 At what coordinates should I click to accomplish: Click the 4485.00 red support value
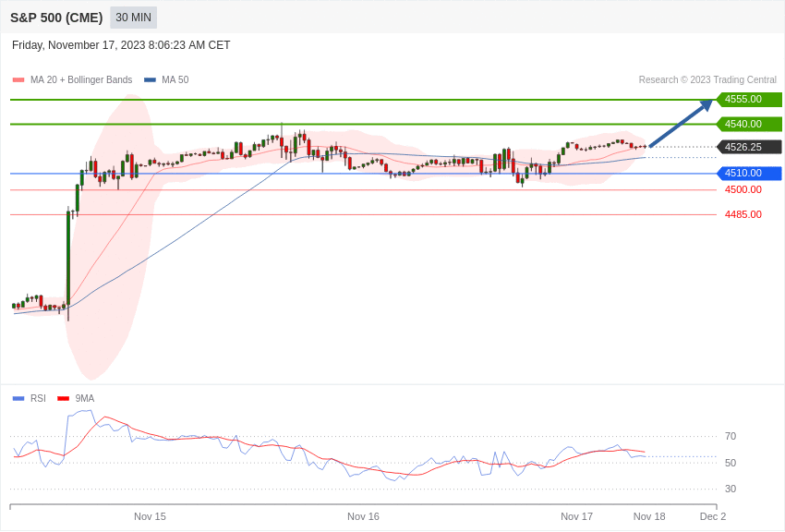(x=743, y=214)
